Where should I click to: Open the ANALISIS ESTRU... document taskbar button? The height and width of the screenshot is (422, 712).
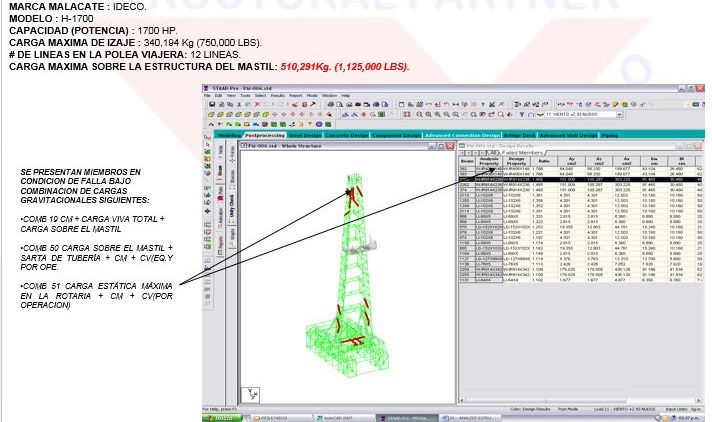click(x=470, y=418)
